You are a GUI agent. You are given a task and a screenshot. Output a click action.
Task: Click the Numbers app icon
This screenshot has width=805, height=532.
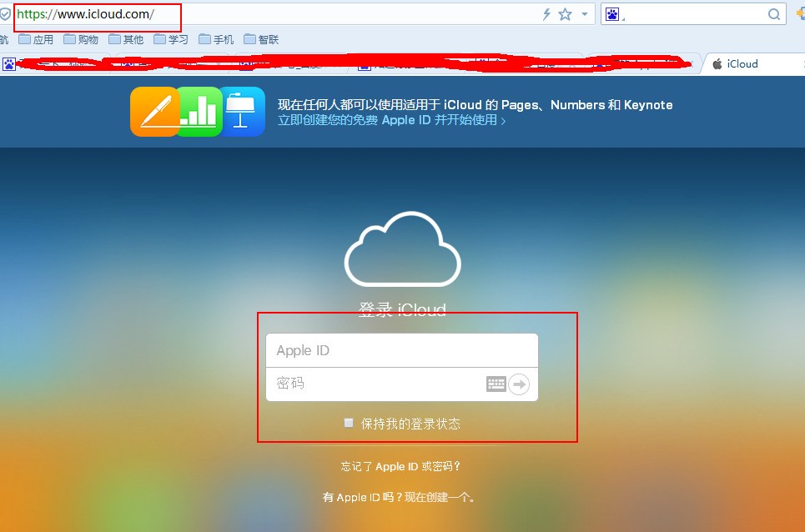tap(199, 112)
